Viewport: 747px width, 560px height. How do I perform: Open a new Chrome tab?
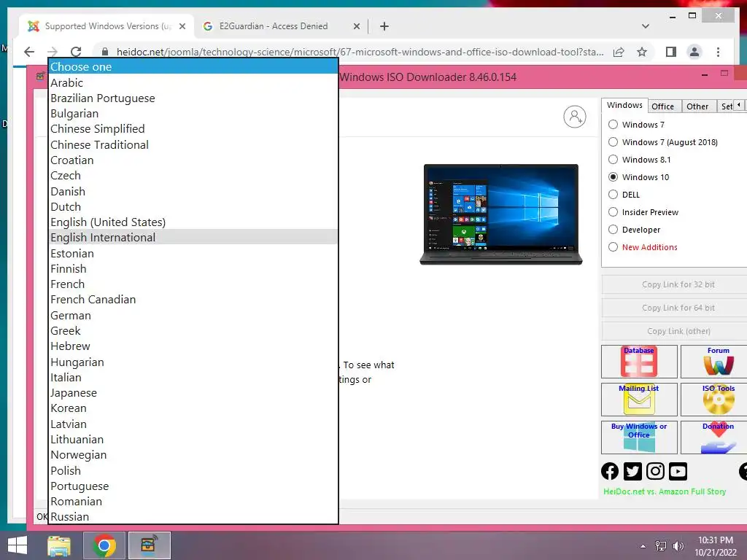pos(384,26)
